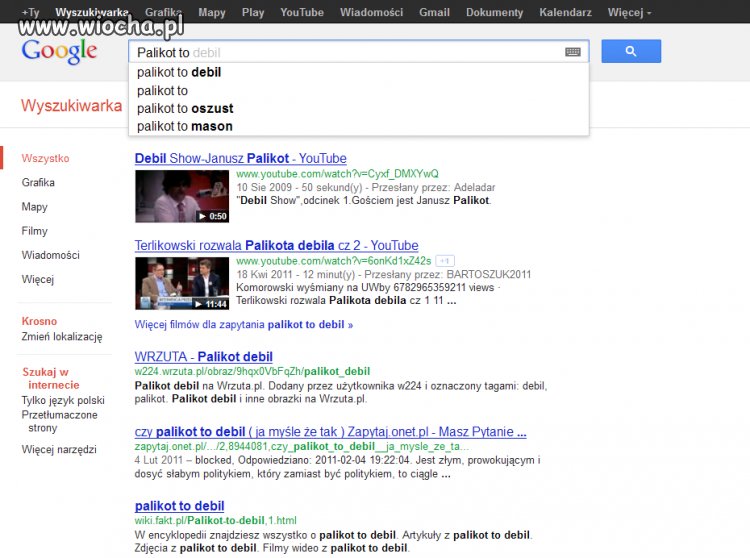The width and height of the screenshot is (750, 558).
Task: Click the Wyszukiwarka heading in red
Action: click(71, 105)
